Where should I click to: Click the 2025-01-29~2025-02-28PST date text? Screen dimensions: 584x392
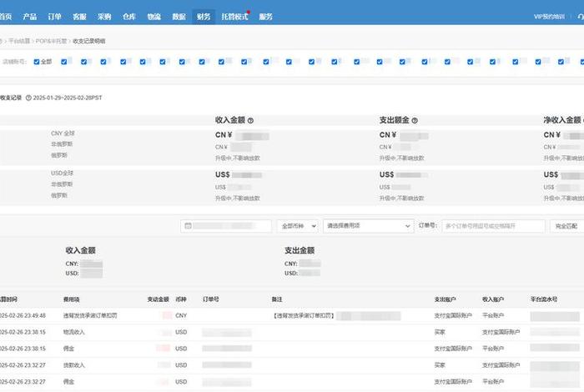[x=68, y=98]
